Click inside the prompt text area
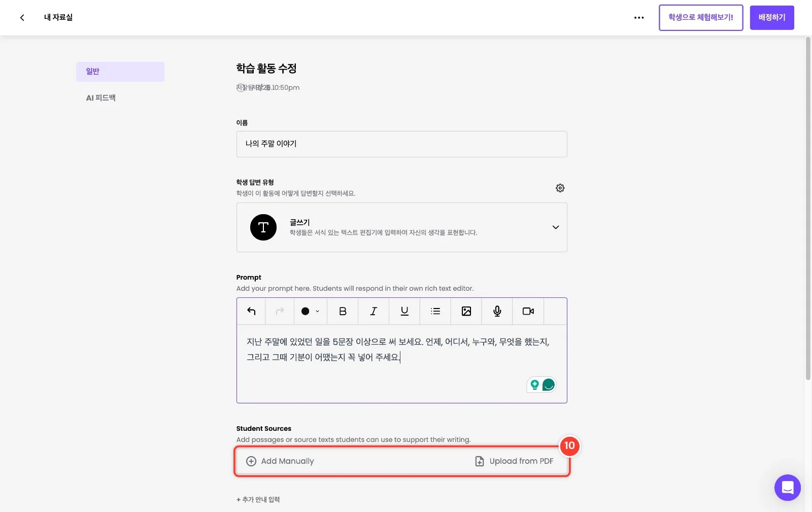 [401, 364]
